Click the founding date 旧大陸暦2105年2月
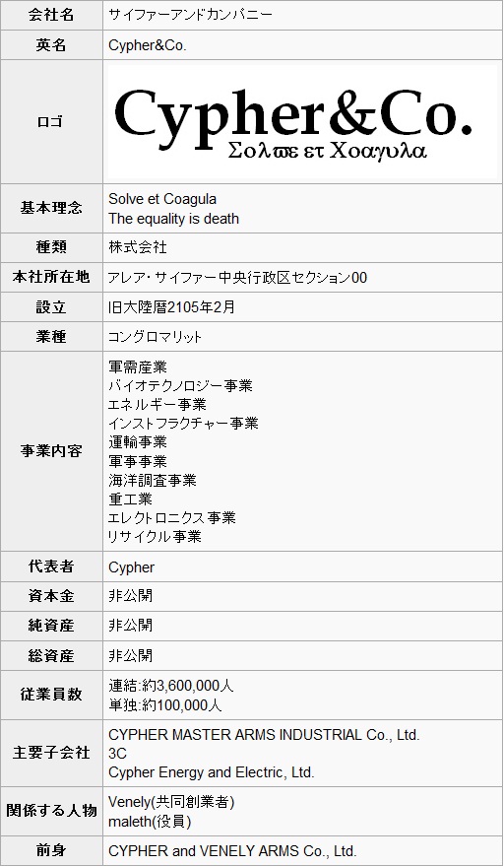 click(171, 307)
